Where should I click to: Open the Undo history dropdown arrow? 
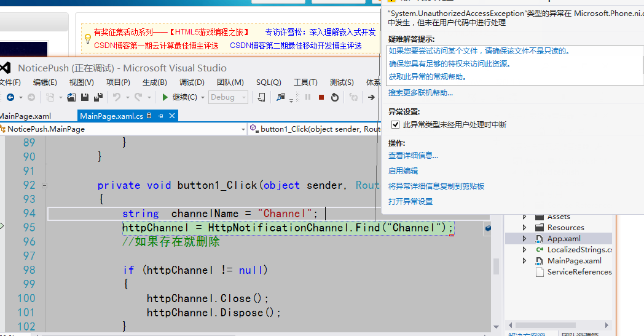click(127, 98)
